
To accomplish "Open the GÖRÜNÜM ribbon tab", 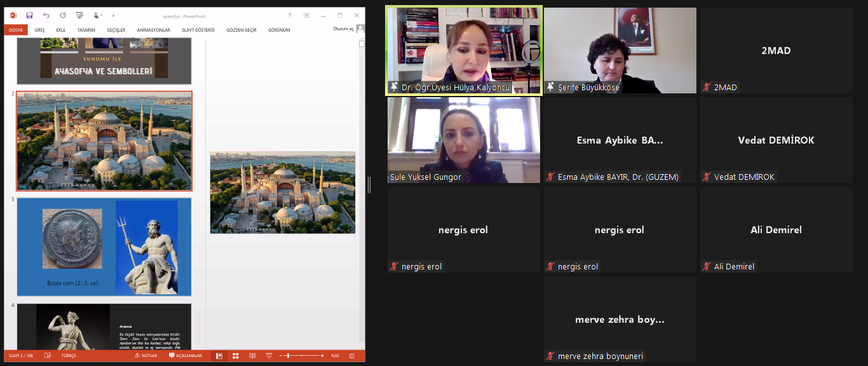I will pyautogui.click(x=279, y=30).
